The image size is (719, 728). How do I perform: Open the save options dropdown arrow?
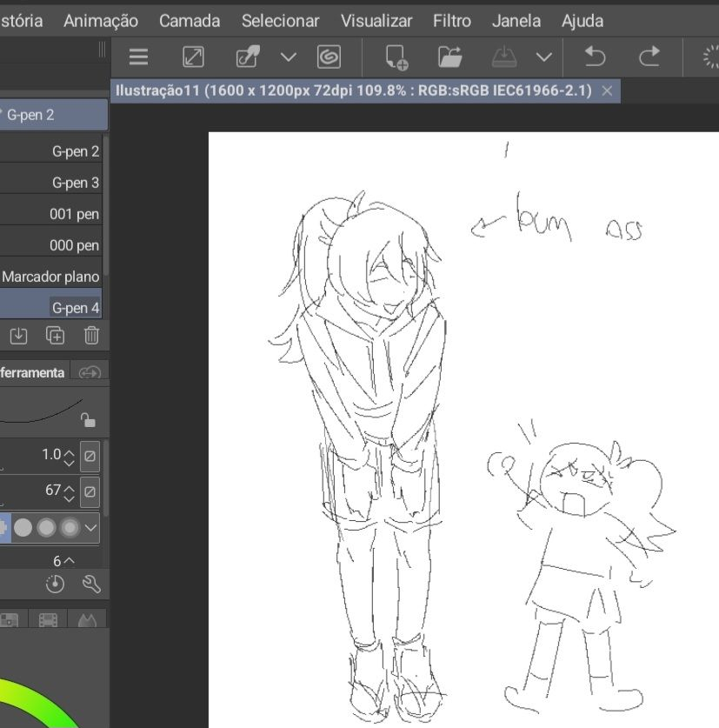coord(543,57)
